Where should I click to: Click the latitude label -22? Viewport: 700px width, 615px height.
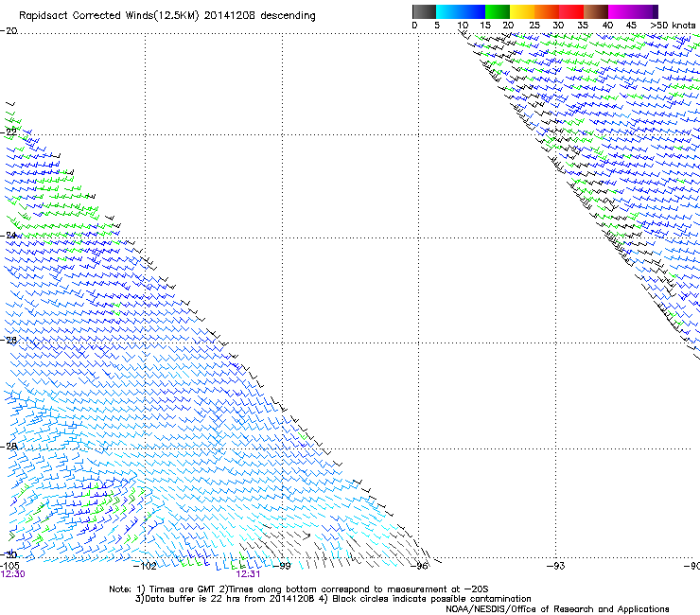click(x=9, y=132)
